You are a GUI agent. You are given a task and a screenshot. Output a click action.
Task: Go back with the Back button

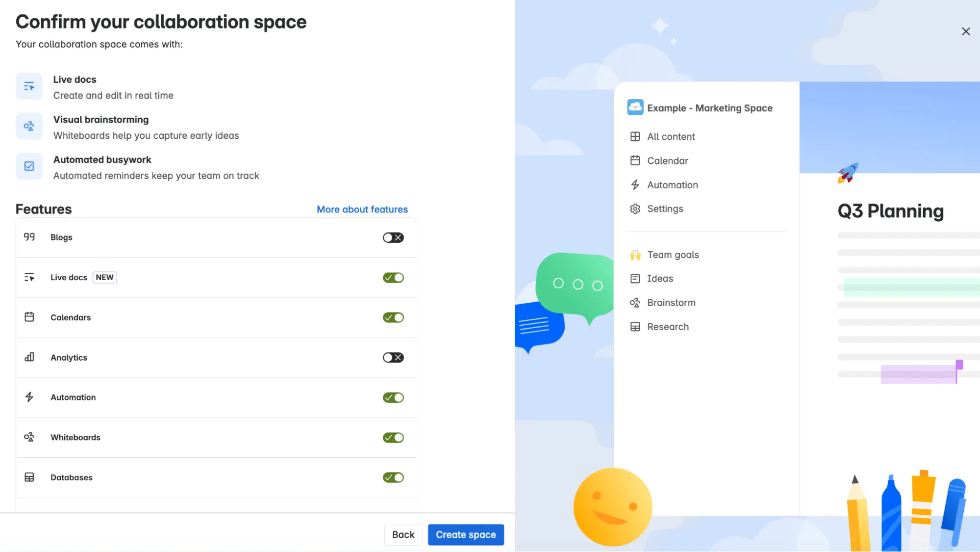click(x=403, y=534)
